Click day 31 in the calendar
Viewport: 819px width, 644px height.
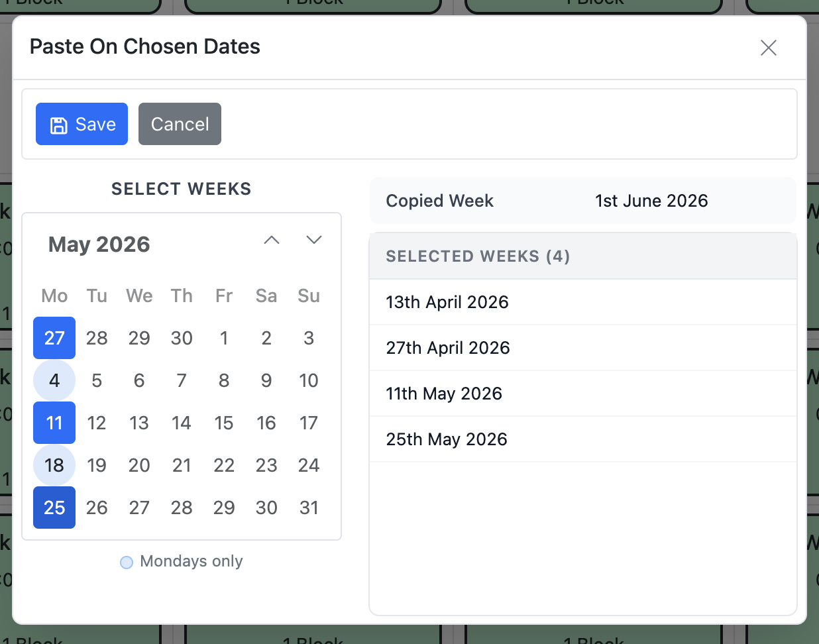point(309,508)
